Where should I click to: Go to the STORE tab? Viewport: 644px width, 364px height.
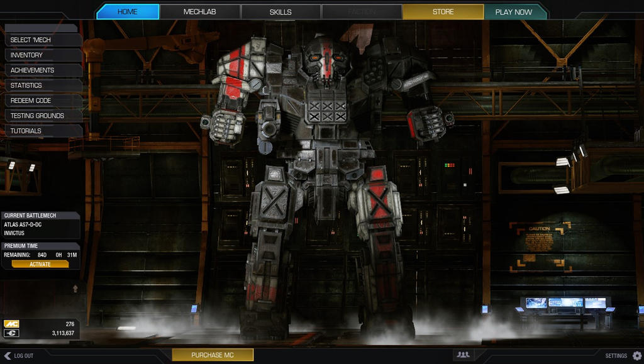click(x=443, y=12)
